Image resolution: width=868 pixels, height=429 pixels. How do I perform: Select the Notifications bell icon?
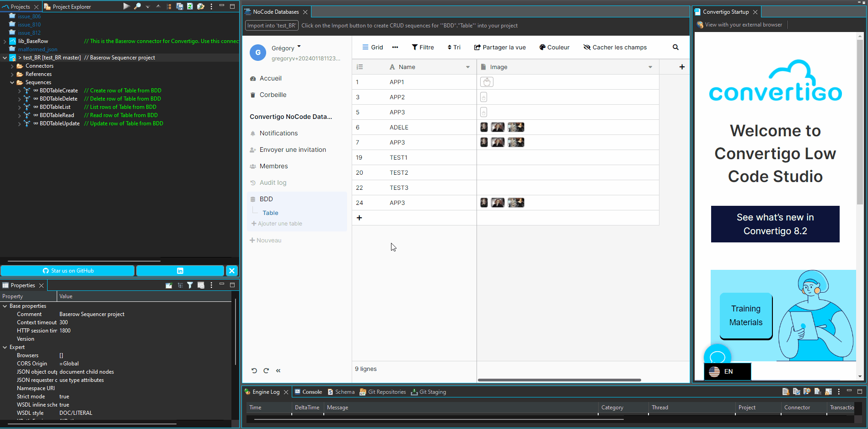tap(253, 133)
